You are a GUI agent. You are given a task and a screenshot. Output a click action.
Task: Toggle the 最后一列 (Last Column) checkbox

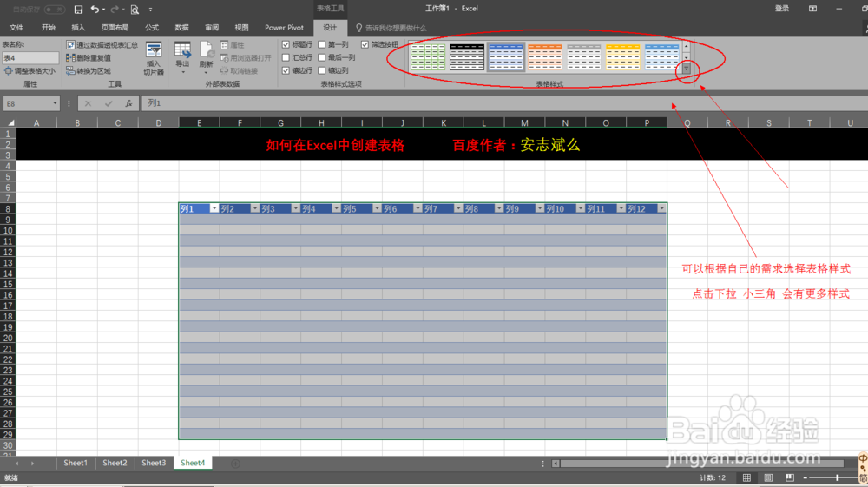tap(322, 57)
